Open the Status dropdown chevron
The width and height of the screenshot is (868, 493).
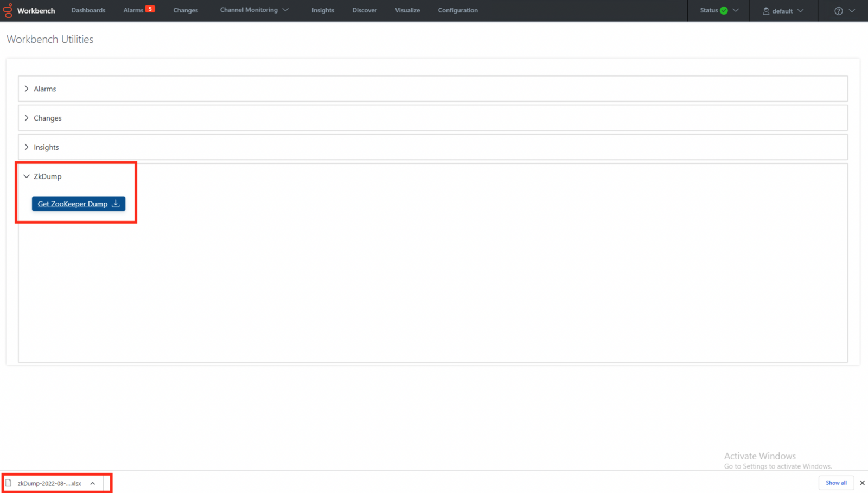coord(736,11)
